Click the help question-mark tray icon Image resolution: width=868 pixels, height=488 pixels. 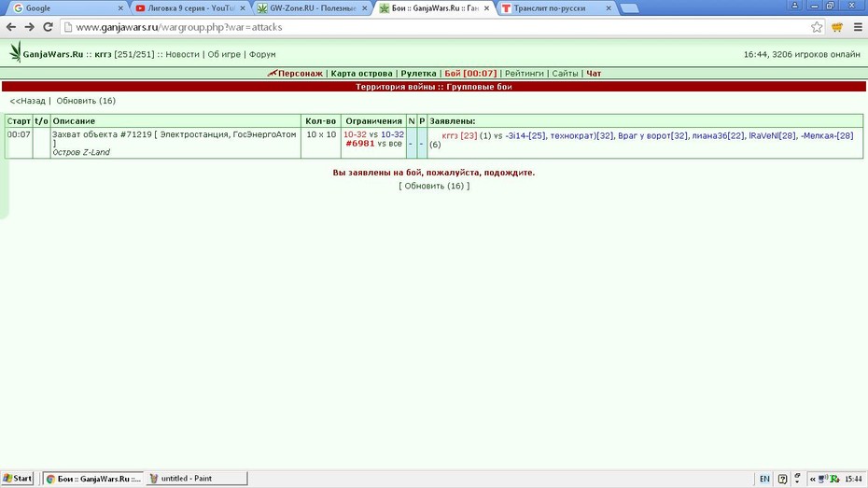[x=782, y=480]
